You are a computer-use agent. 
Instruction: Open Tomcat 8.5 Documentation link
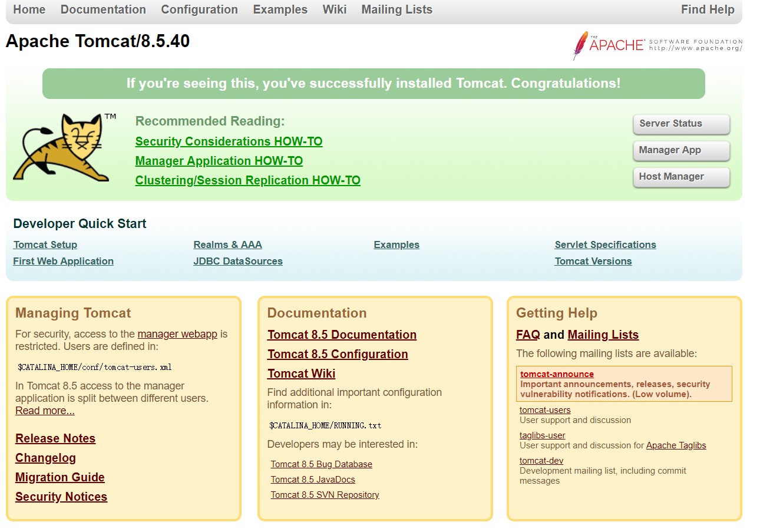342,335
